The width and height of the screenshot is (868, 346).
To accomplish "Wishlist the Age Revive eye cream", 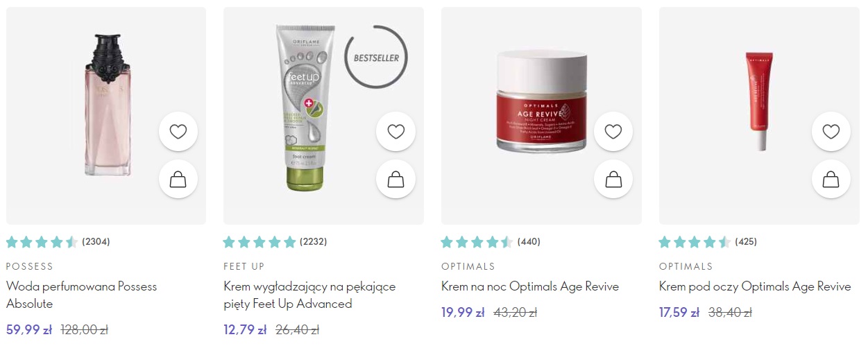I will pyautogui.click(x=831, y=132).
